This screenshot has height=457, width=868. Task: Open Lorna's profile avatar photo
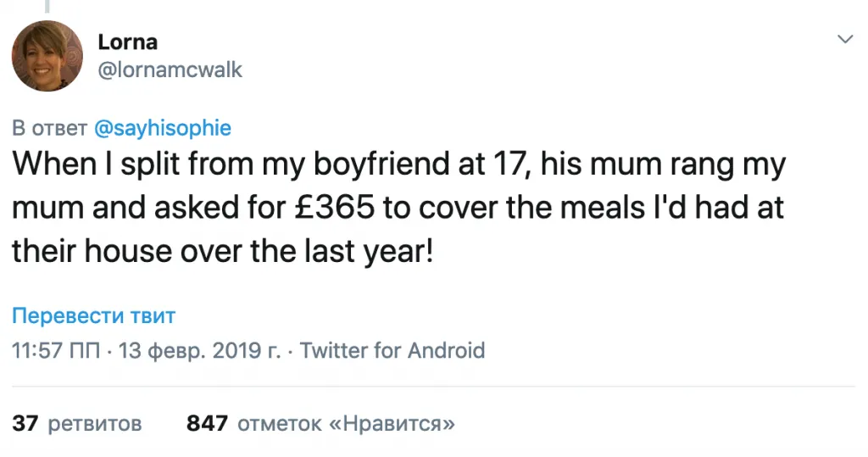[x=47, y=56]
